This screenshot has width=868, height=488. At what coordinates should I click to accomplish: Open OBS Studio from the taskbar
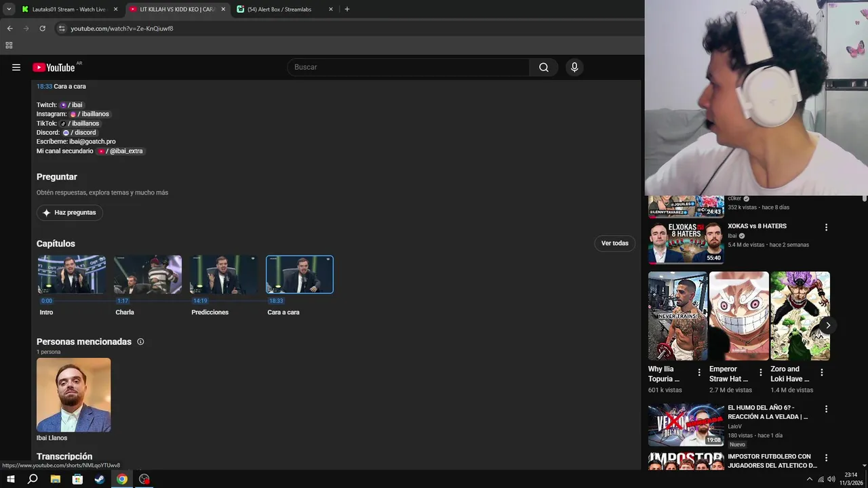[x=144, y=479]
